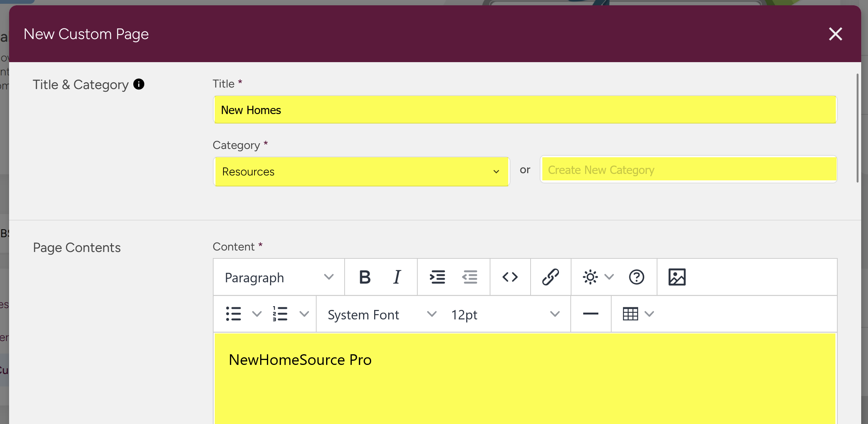
Task: Click the content editor text area
Action: point(525,378)
